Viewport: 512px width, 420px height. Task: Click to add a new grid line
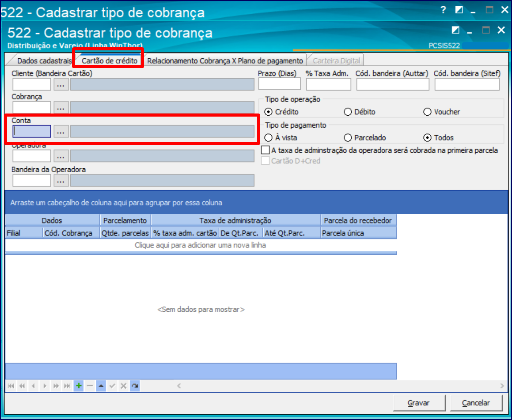[x=201, y=245]
